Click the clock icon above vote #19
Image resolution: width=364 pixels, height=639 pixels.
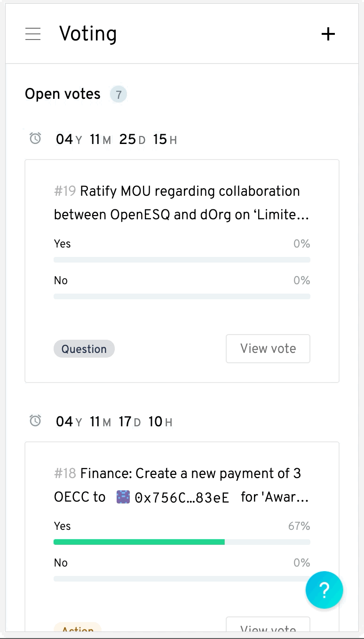click(35, 139)
